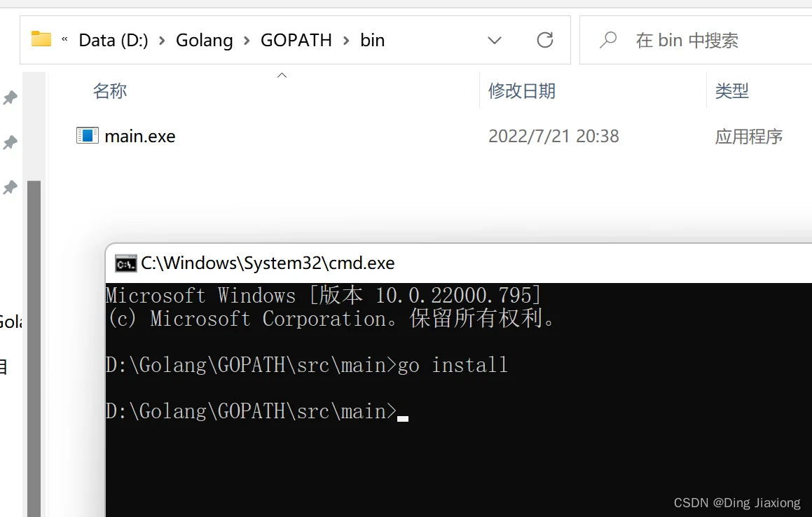Click the third pin icon in sidebar

(x=10, y=187)
